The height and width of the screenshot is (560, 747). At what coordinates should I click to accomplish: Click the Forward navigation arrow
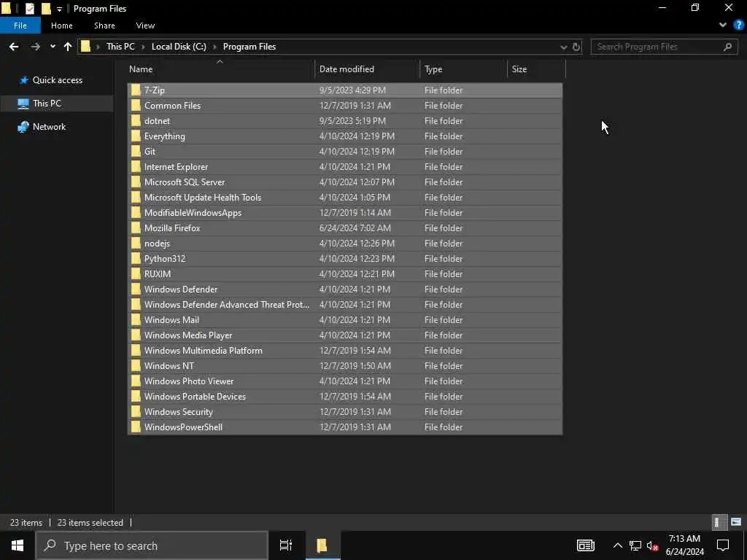[x=35, y=47]
